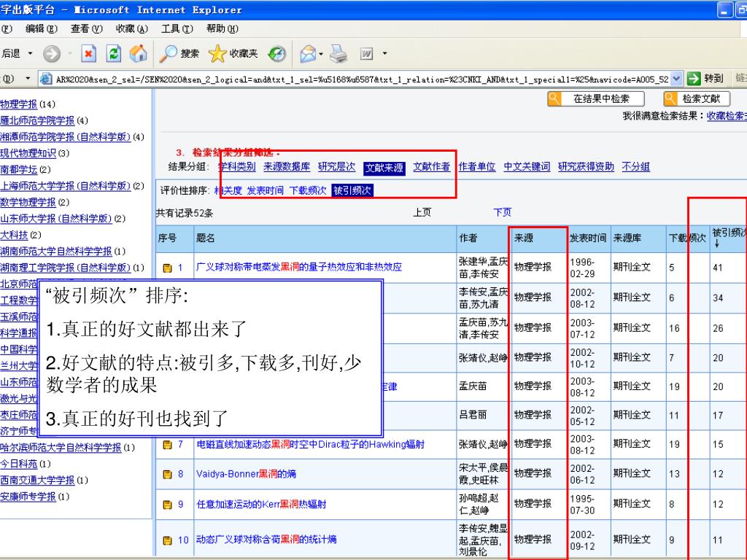Filter by source 湘潭师范学院学报(自然科学版)
The width and height of the screenshot is (747, 560).
click(x=65, y=137)
